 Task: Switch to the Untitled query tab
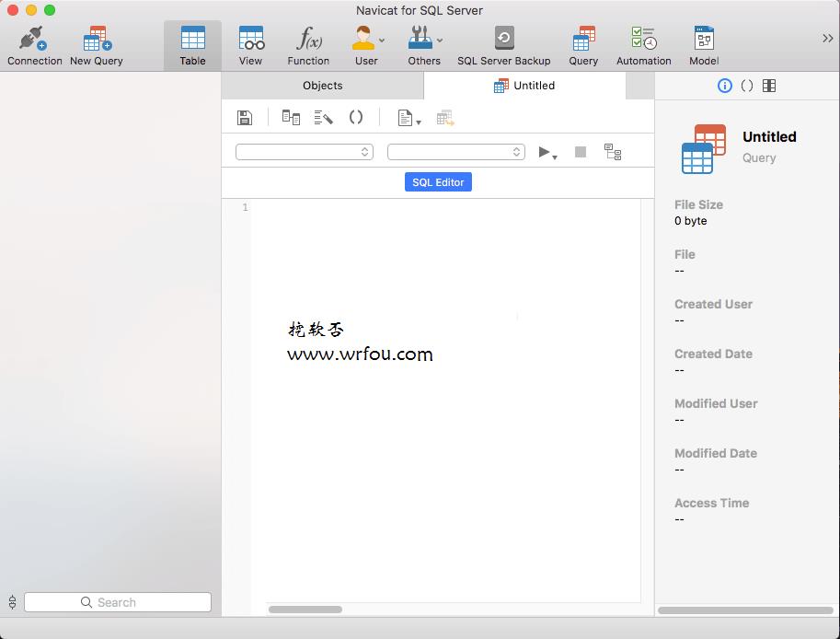click(x=524, y=86)
